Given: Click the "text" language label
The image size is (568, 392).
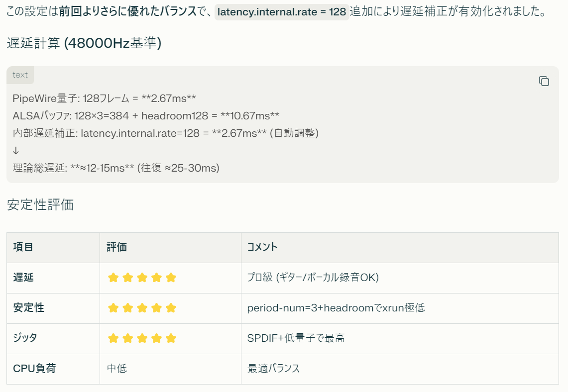Looking at the screenshot, I should [20, 75].
